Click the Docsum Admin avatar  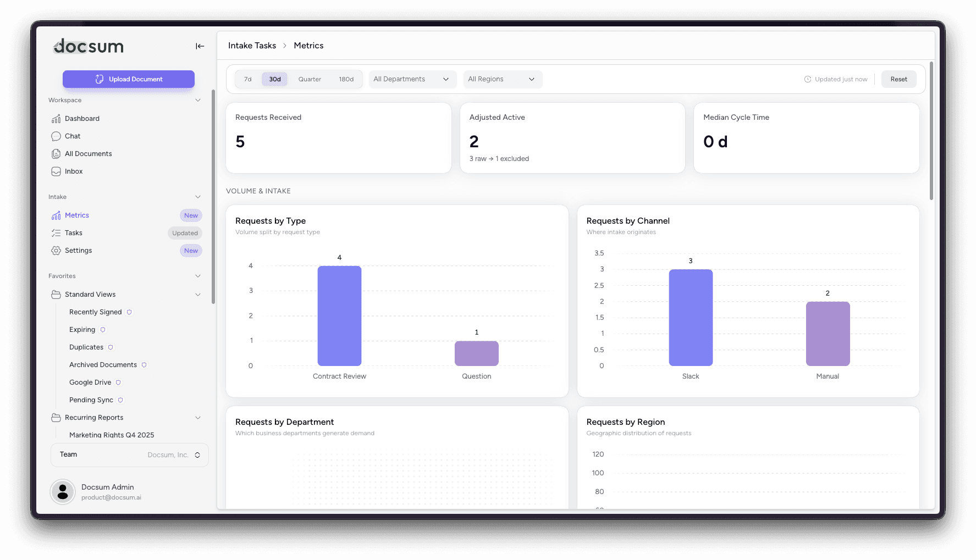[x=63, y=492]
